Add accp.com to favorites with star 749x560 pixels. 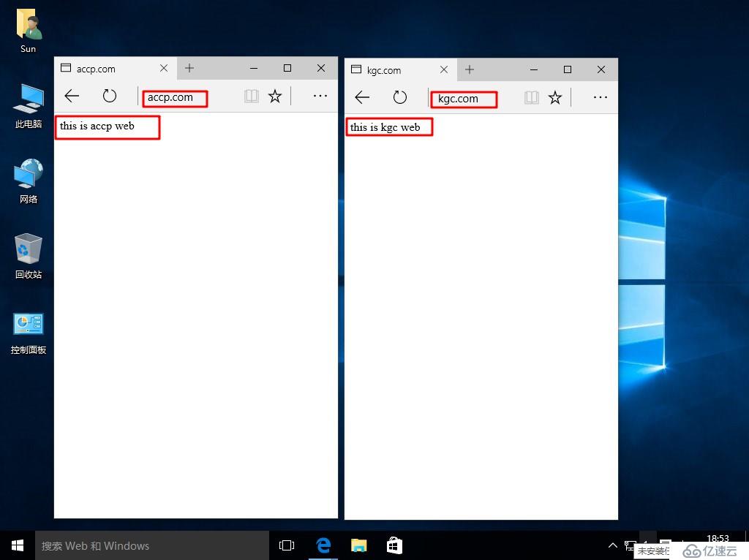click(275, 97)
